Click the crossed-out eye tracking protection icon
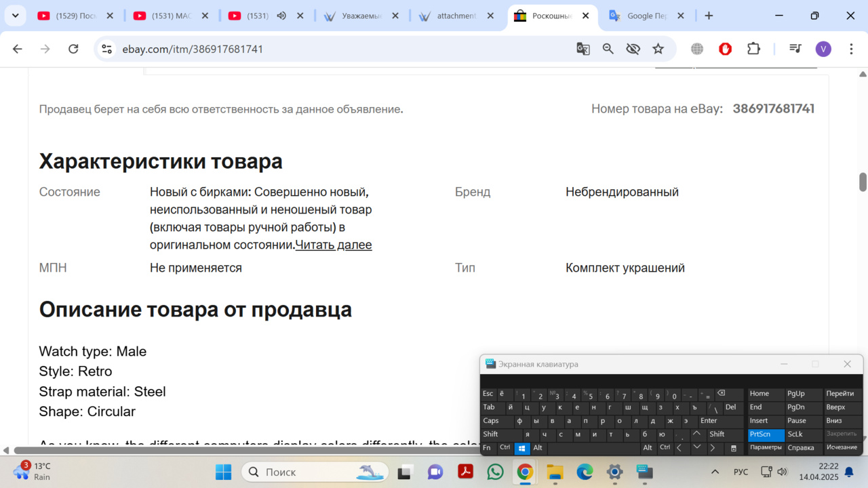 point(633,49)
